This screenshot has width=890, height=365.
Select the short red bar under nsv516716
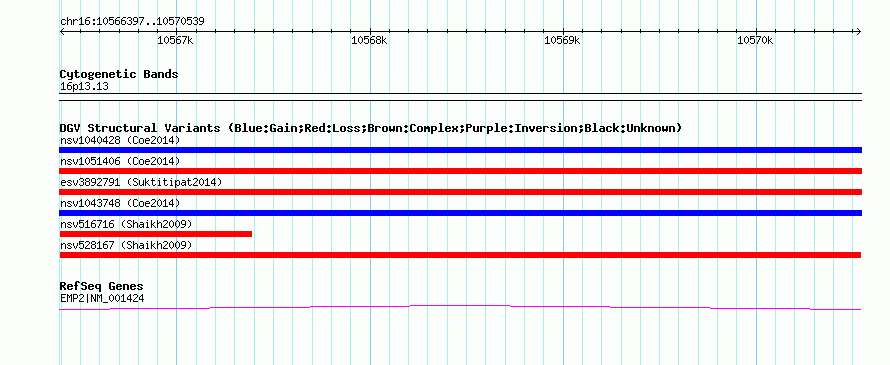[x=156, y=234]
